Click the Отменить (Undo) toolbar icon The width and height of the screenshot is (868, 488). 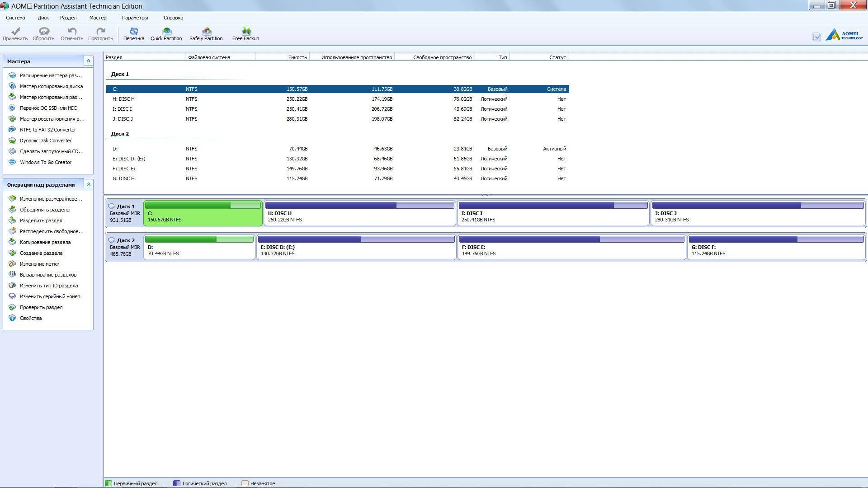72,34
